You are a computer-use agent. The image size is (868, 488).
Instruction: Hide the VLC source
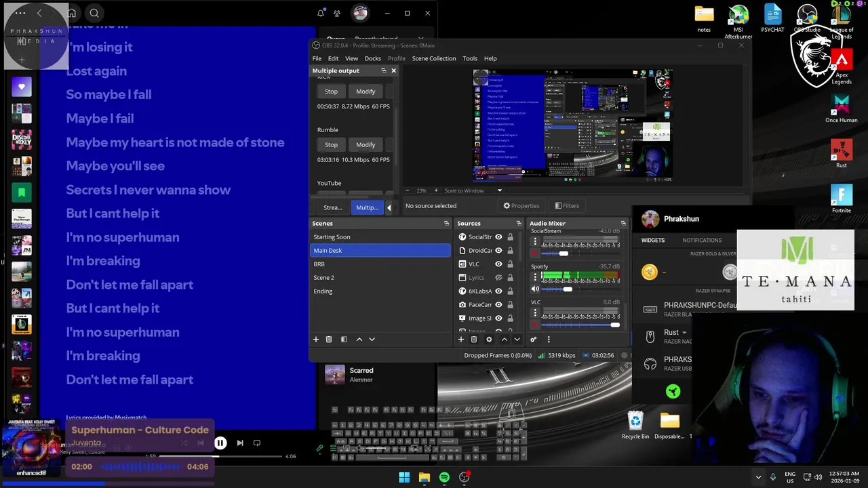tap(498, 264)
